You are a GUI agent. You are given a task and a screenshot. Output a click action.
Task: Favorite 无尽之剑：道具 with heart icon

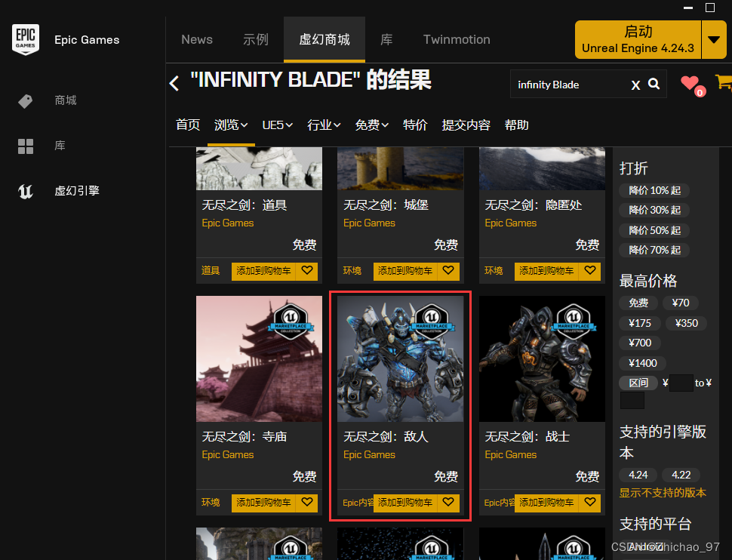tap(306, 270)
